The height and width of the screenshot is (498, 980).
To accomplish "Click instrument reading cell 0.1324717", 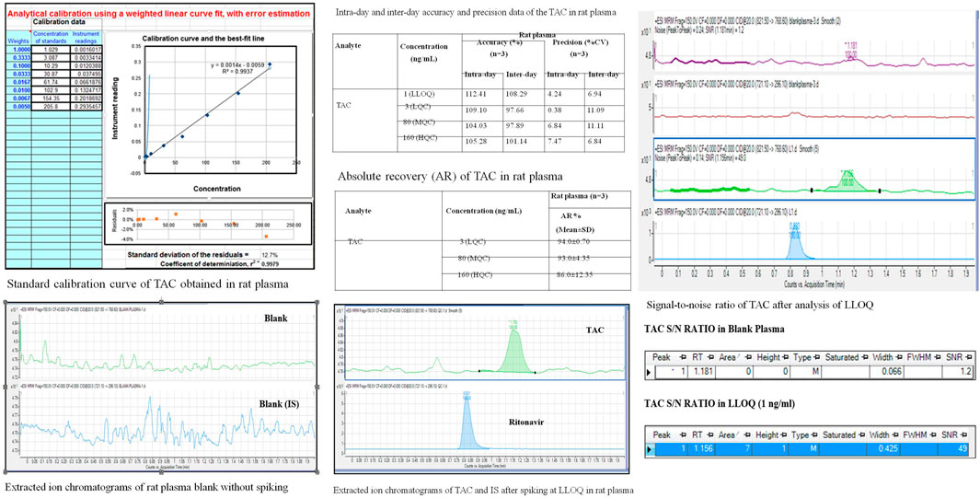I will [86, 88].
